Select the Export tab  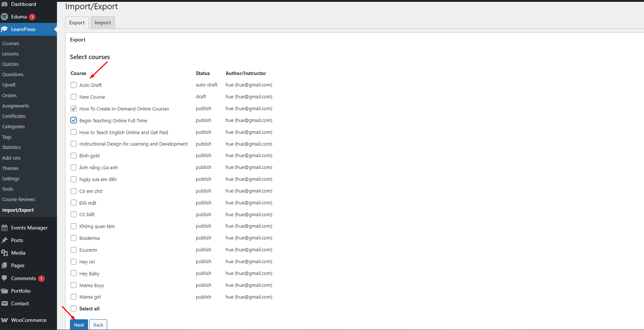[77, 23]
